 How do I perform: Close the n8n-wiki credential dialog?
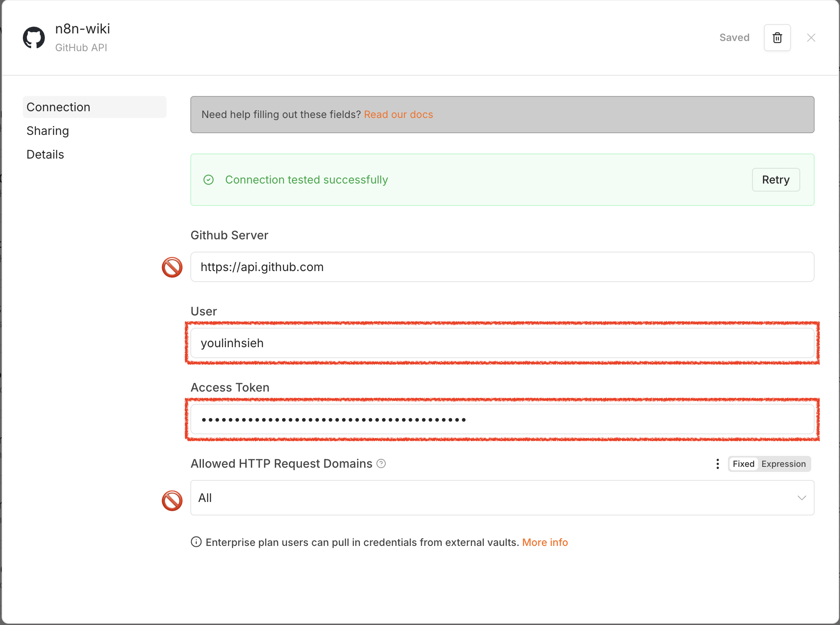pos(811,38)
